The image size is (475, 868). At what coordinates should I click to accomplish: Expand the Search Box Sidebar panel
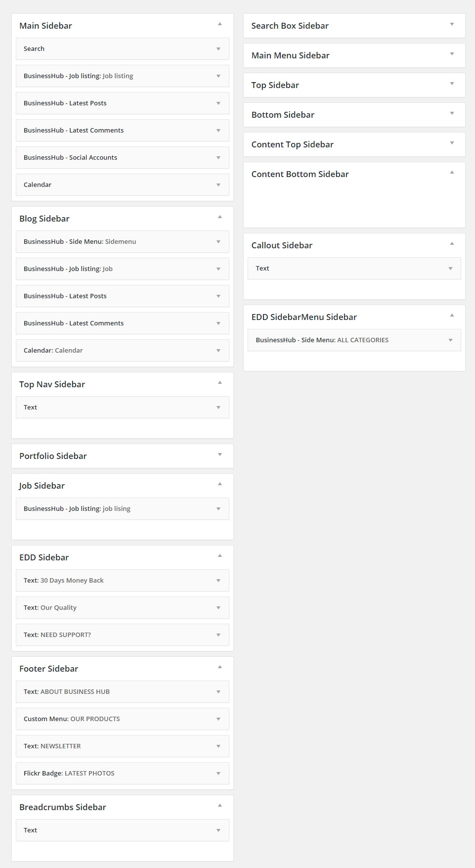click(x=452, y=24)
